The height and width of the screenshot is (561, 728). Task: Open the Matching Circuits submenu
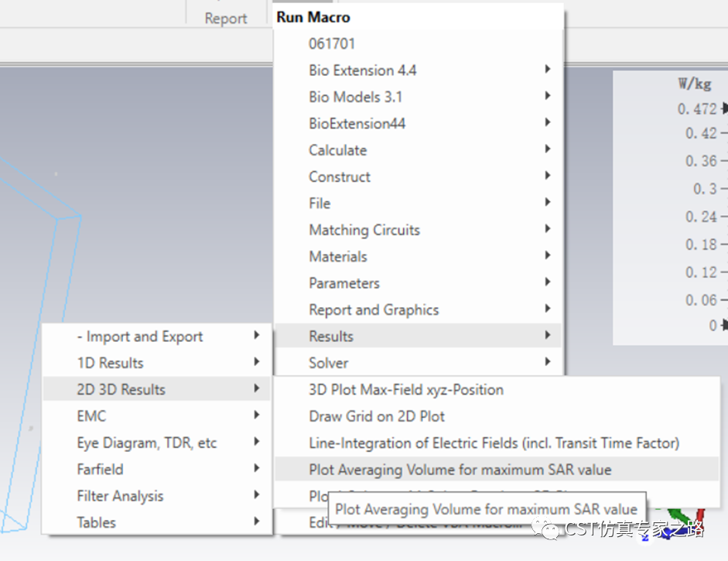click(x=419, y=230)
